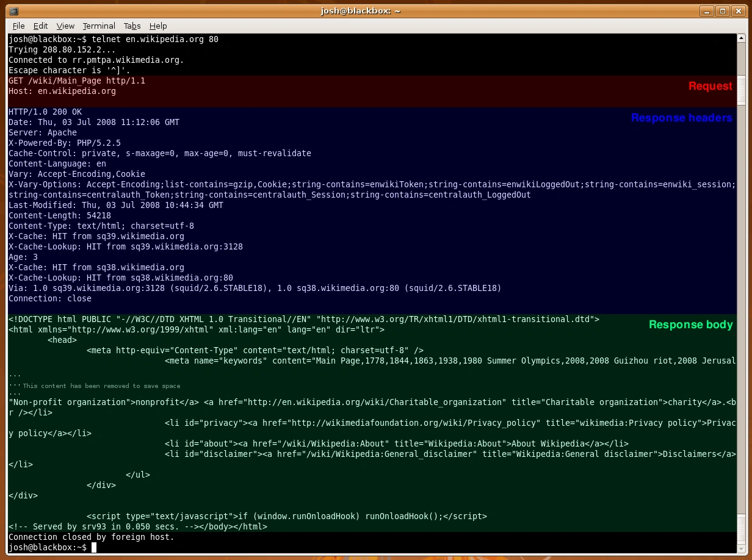Click 'X-Cache: HIT from sq39.wikimedia.org' line
This screenshot has width=752, height=560.
pos(96,236)
